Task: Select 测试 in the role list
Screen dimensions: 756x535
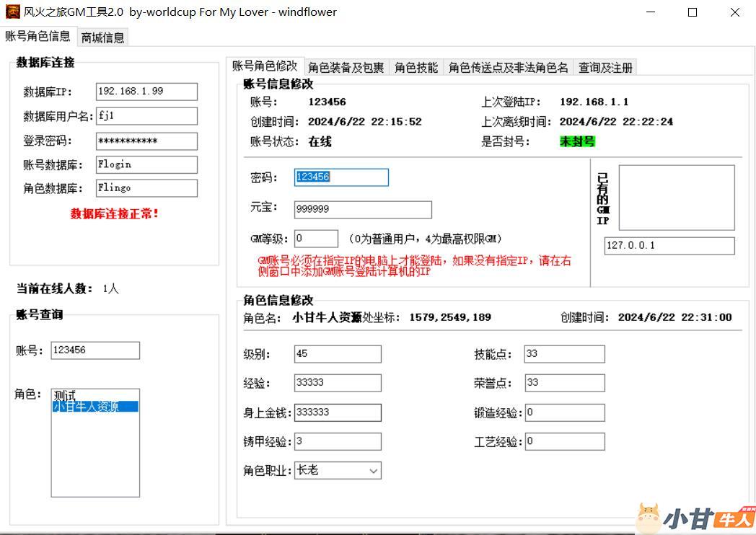Action: 65,396
